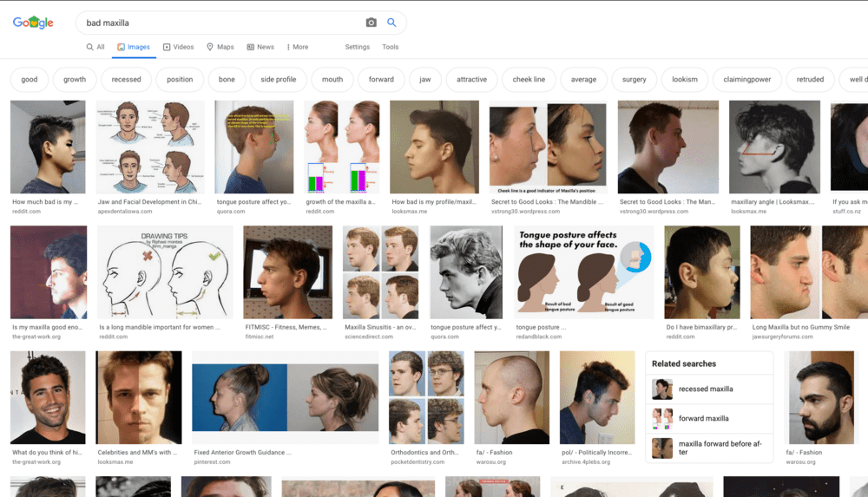Viewport: 868px width, 497px height.
Task: Open the Videos search tab
Action: pos(177,47)
